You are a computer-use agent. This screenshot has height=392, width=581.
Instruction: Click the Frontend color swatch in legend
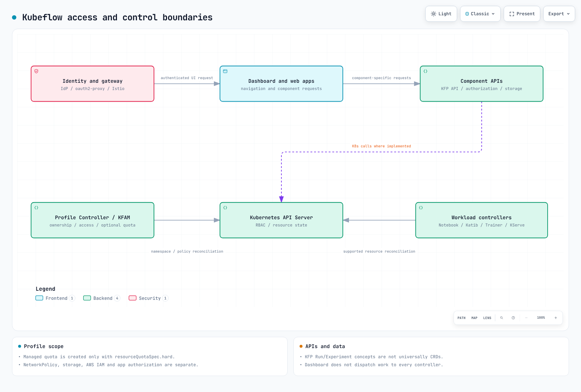tap(39, 298)
